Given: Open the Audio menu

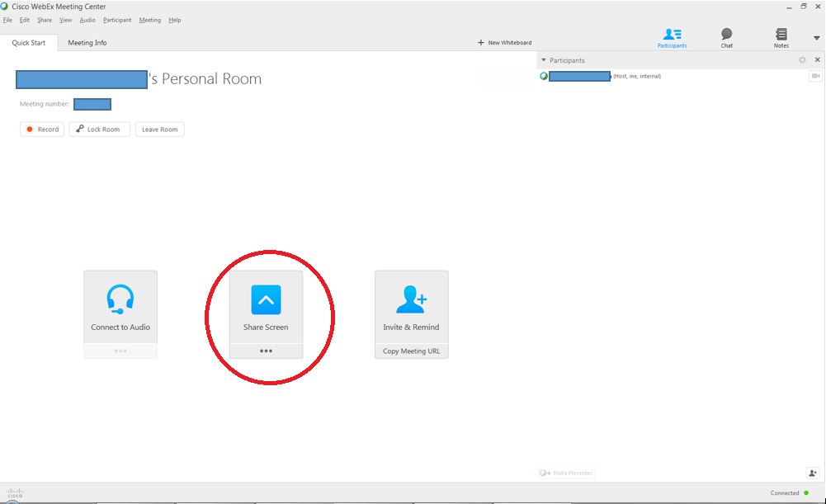Looking at the screenshot, I should (87, 20).
